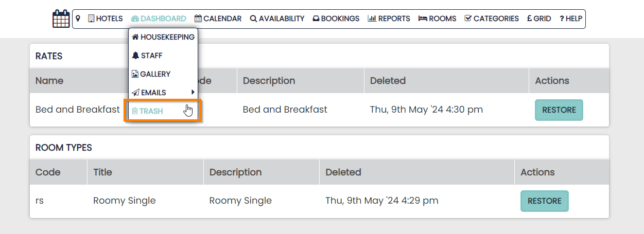The height and width of the screenshot is (234, 644).
Task: Expand the Dashboard dropdown menu
Action: [159, 19]
